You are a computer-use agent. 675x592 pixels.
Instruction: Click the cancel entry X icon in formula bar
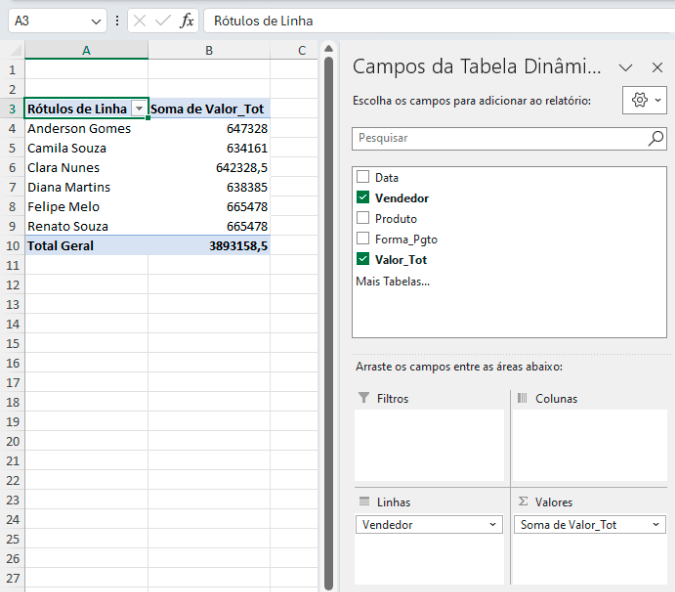(139, 21)
